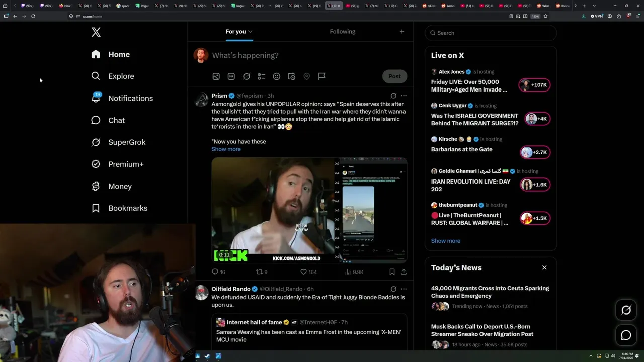
Task: Ask Grok about the Oilfield Rando post
Action: pyautogui.click(x=393, y=289)
